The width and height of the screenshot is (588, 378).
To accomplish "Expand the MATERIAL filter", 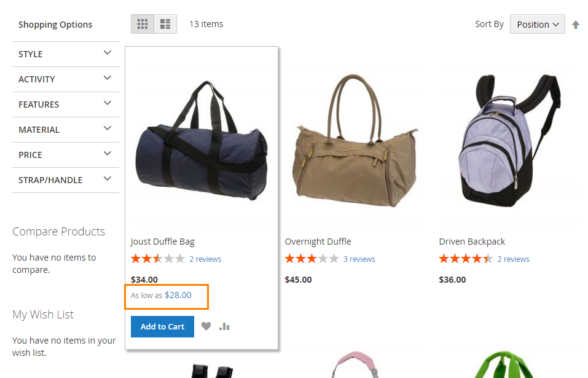I will [x=66, y=129].
